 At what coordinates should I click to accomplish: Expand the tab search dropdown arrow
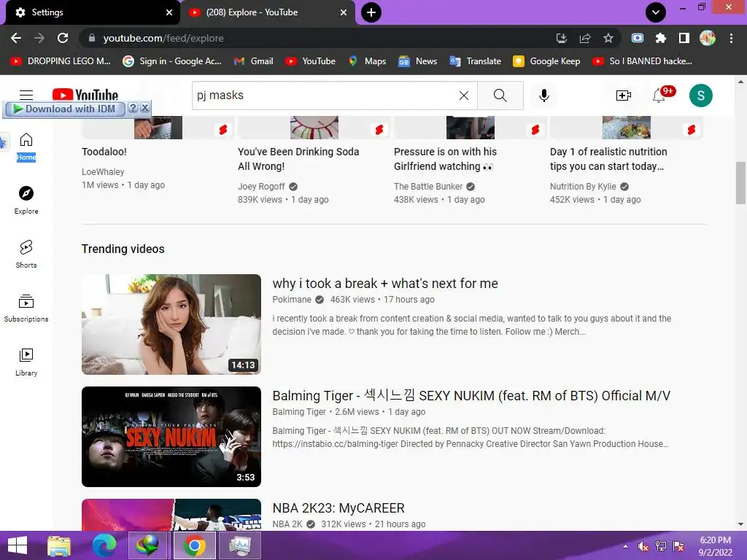(656, 12)
